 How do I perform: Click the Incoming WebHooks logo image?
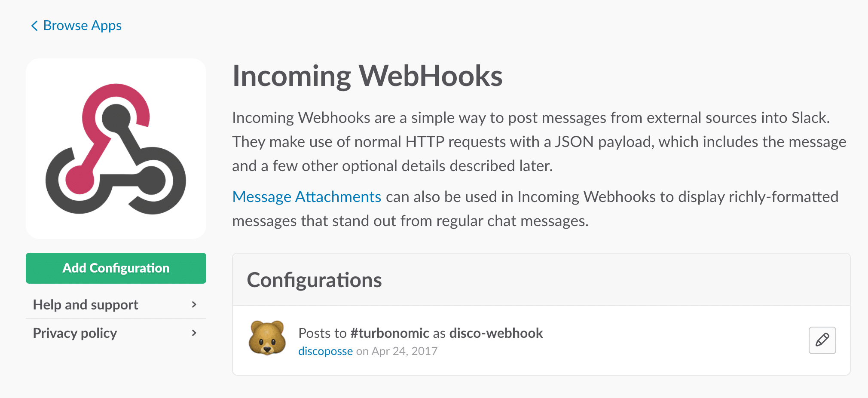[x=116, y=149]
